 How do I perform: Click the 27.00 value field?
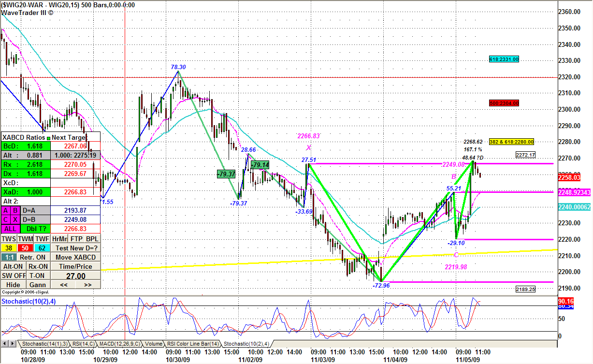pos(76,276)
